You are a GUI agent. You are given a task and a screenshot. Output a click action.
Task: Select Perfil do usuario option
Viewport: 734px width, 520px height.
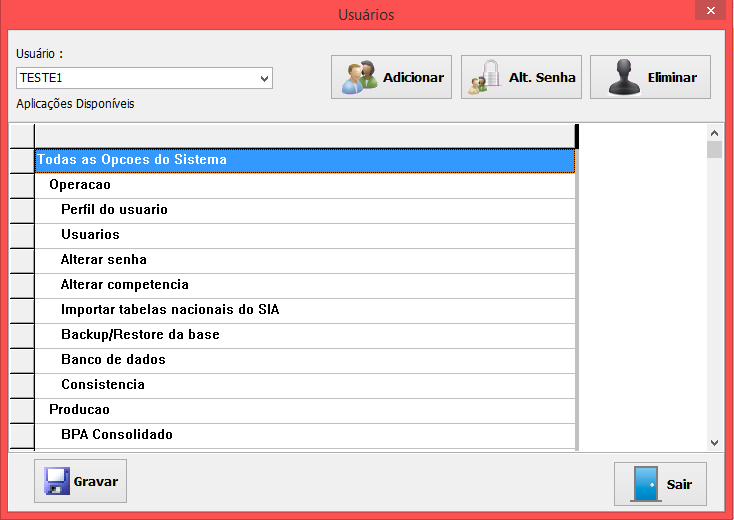click(x=114, y=210)
